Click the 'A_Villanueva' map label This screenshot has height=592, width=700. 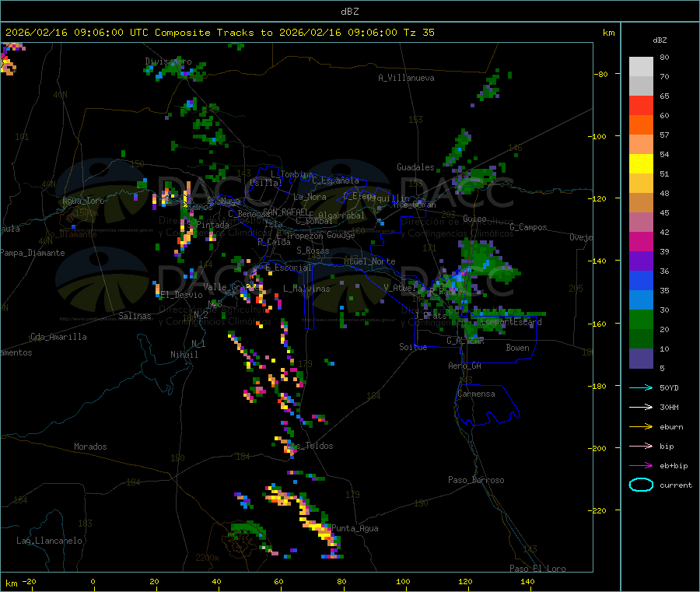(406, 78)
